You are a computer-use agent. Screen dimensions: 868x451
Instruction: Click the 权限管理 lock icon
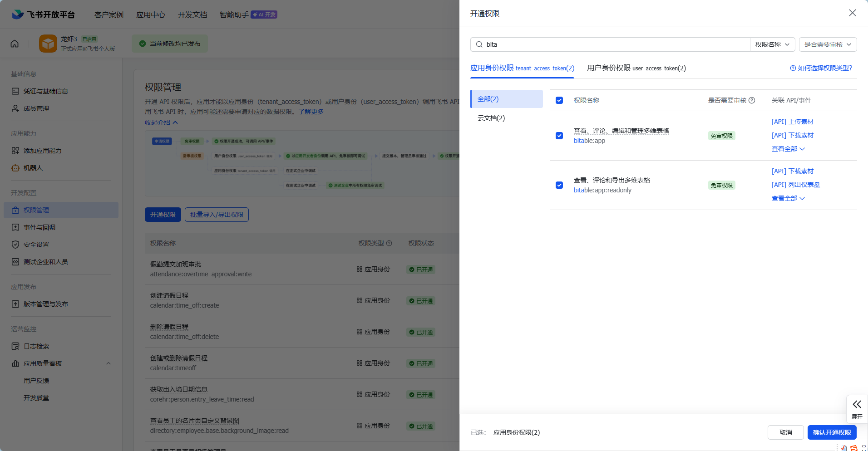[15, 210]
